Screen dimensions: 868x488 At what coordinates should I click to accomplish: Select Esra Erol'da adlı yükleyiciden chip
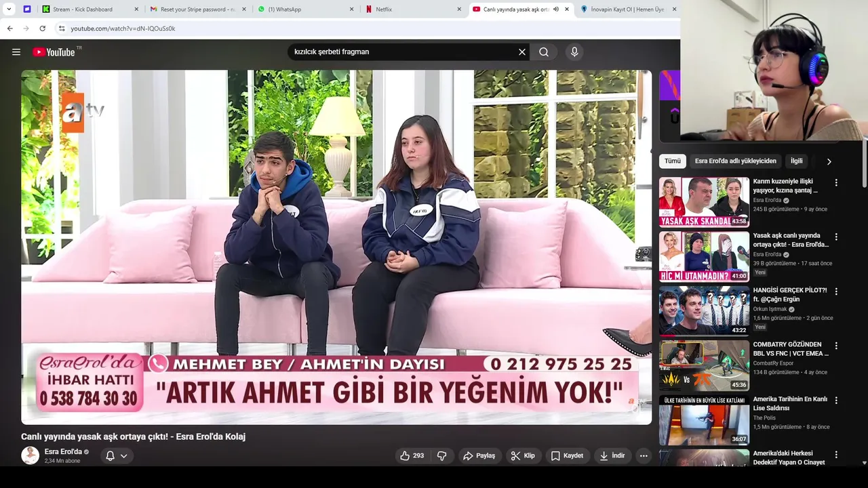735,161
